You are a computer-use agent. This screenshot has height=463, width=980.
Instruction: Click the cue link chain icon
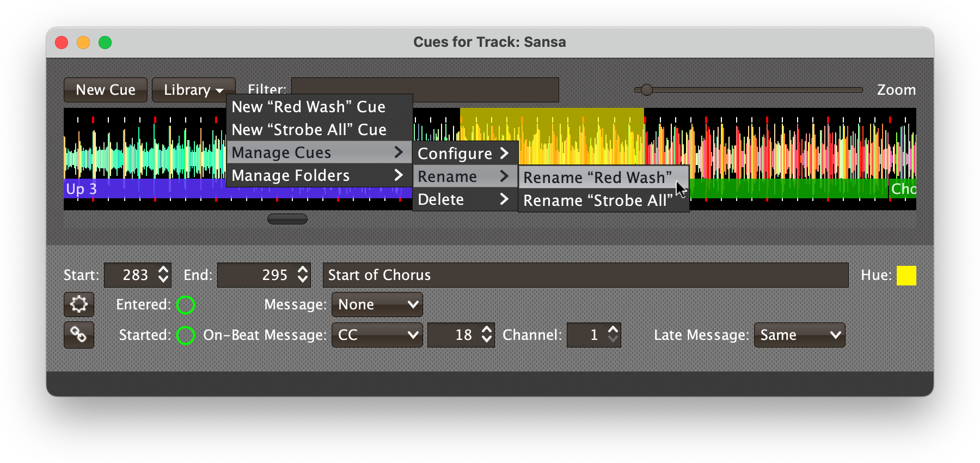[79, 335]
